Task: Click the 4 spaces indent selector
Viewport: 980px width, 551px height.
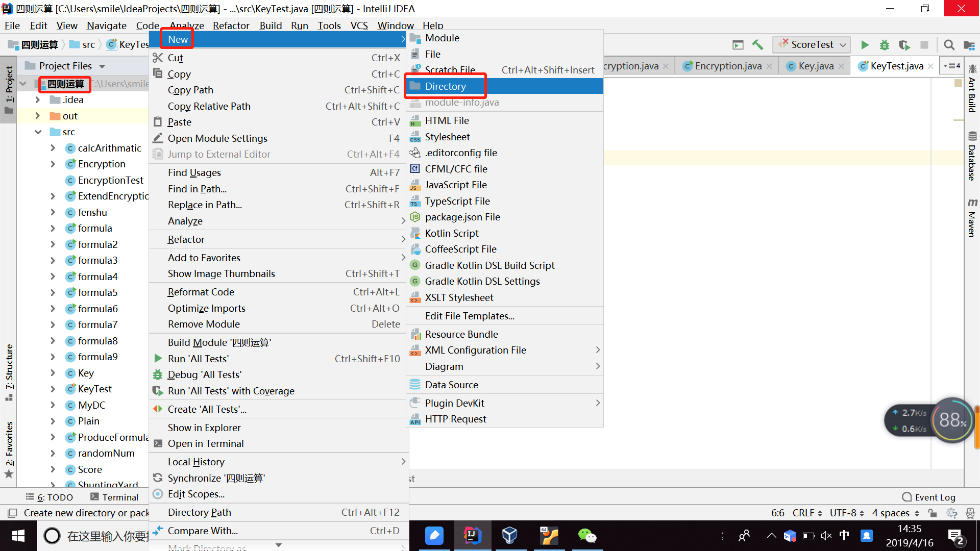Action: (896, 513)
